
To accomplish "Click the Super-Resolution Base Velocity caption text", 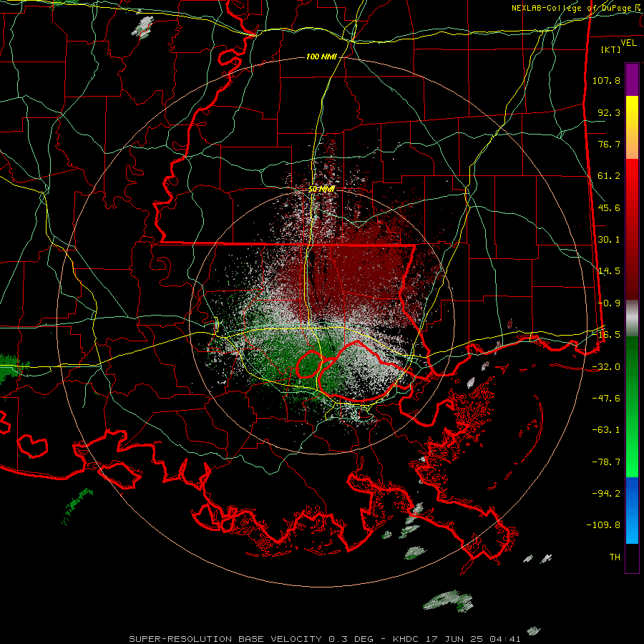I will click(325, 639).
